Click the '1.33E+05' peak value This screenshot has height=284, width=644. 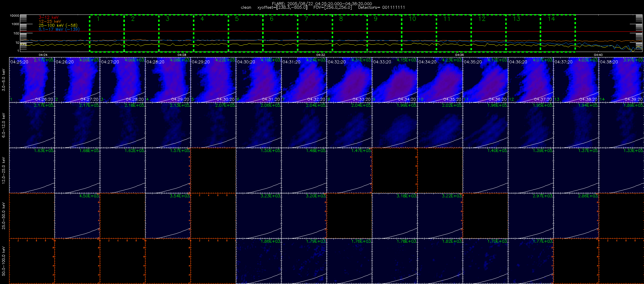coord(633,151)
